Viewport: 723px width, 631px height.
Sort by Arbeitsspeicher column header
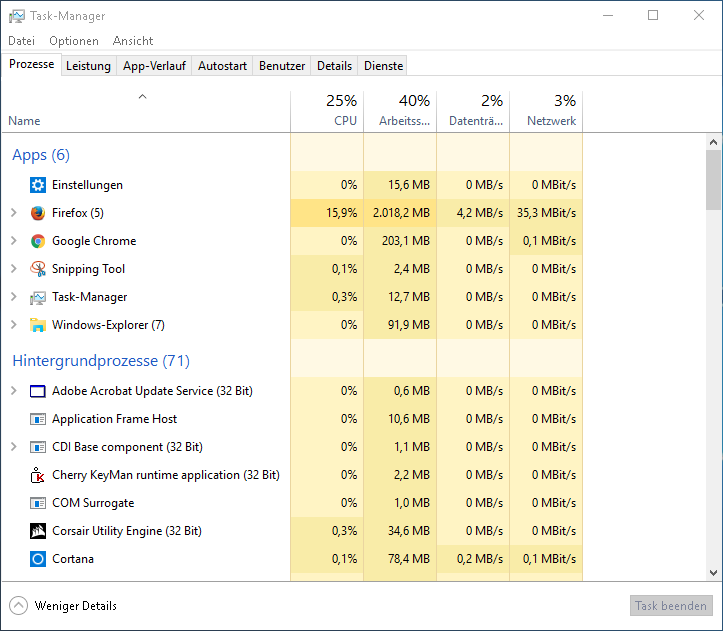tap(400, 112)
